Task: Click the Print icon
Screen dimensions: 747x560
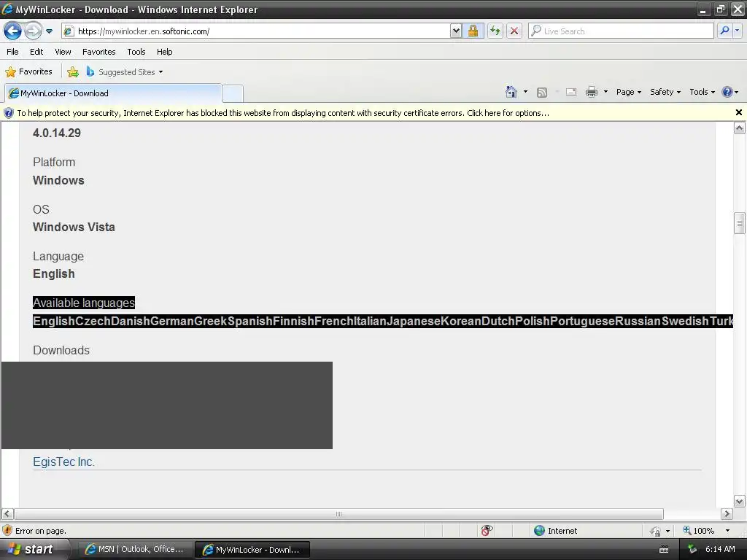Action: [592, 92]
